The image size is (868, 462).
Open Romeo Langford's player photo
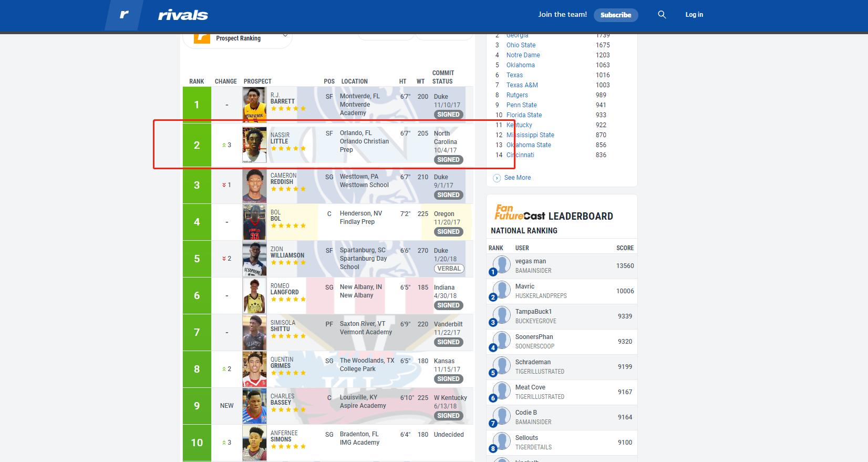pyautogui.click(x=254, y=295)
